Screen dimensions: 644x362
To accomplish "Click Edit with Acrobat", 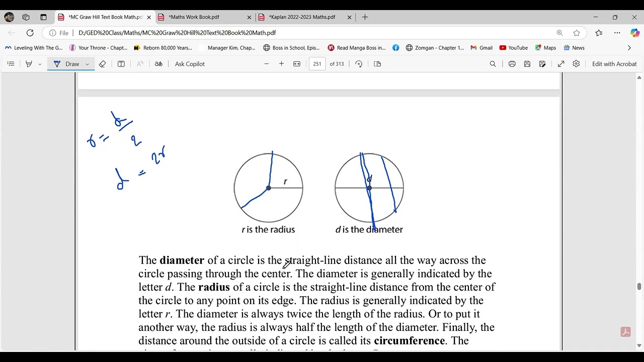I will click(x=614, y=64).
